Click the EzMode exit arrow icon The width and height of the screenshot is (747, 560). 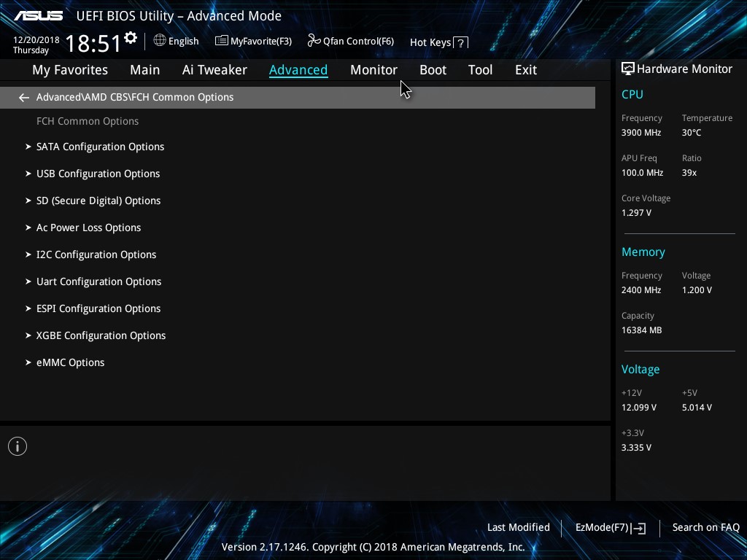pos(639,528)
